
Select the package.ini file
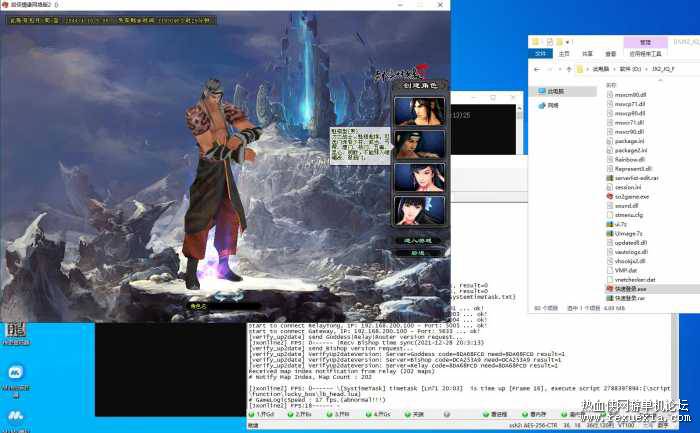[x=627, y=141]
